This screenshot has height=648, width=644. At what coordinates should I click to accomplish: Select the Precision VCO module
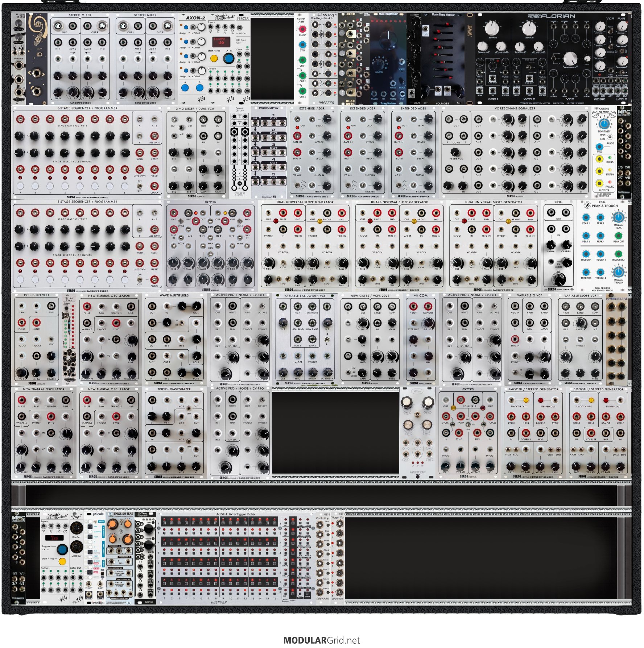[36, 339]
